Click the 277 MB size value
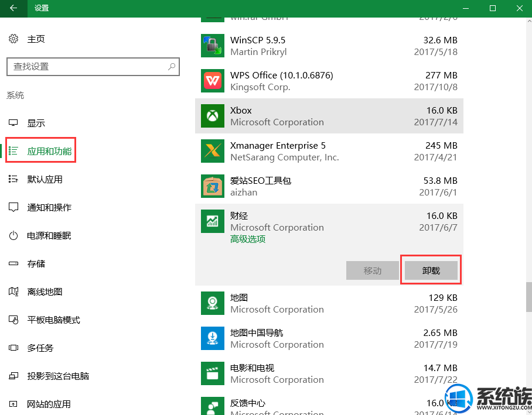 (441, 76)
